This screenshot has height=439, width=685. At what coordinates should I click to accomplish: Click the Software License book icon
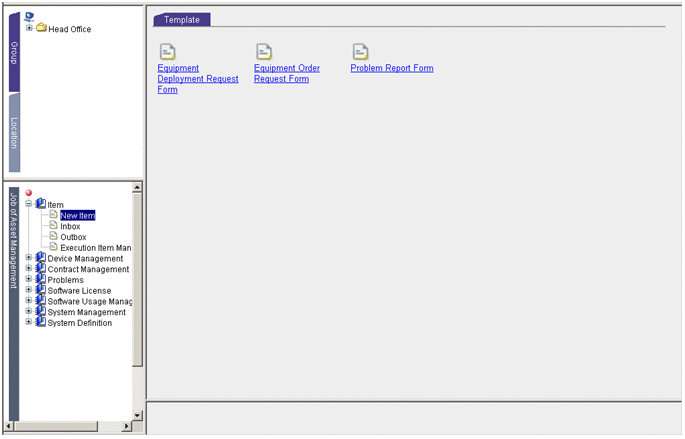[x=41, y=290]
